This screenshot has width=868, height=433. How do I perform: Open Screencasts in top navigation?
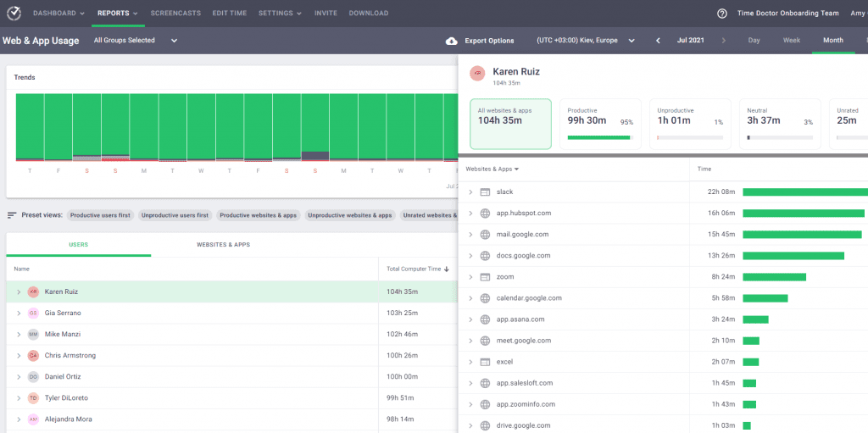coord(175,14)
